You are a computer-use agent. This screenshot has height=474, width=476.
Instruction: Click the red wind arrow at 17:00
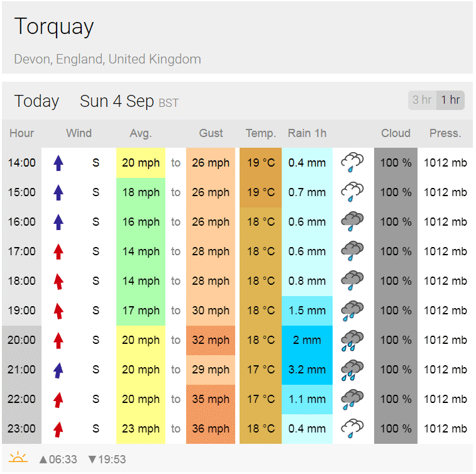(x=58, y=251)
